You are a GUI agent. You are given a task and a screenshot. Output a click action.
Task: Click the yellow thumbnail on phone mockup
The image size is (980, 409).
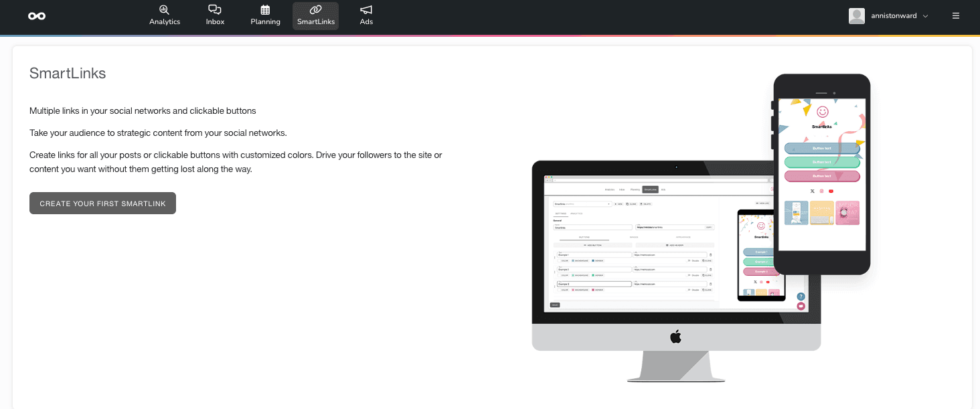pos(822,213)
